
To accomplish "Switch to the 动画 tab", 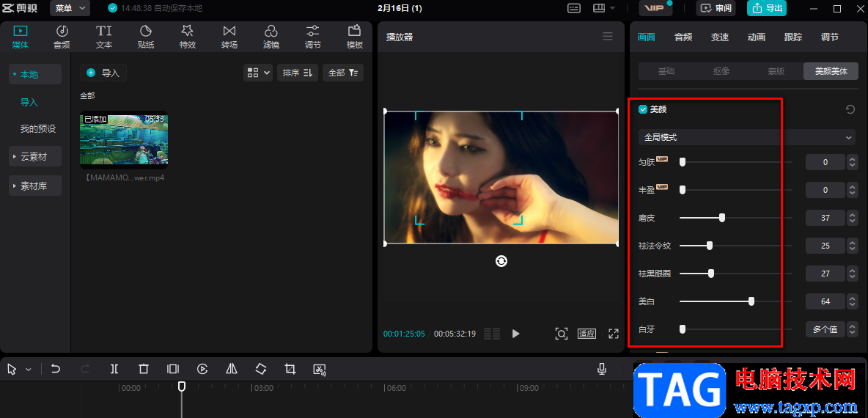I will [x=756, y=37].
